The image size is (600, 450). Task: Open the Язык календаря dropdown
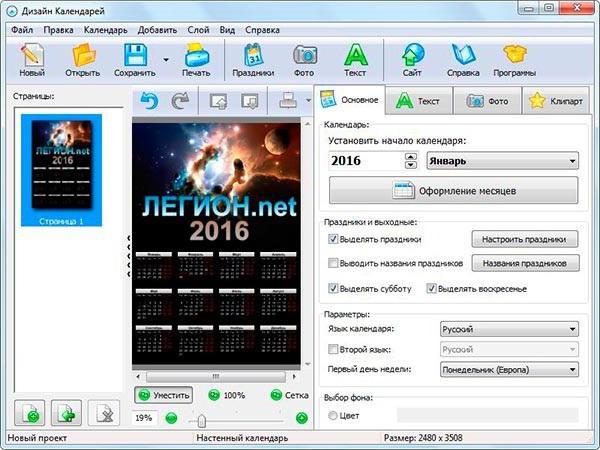point(509,329)
